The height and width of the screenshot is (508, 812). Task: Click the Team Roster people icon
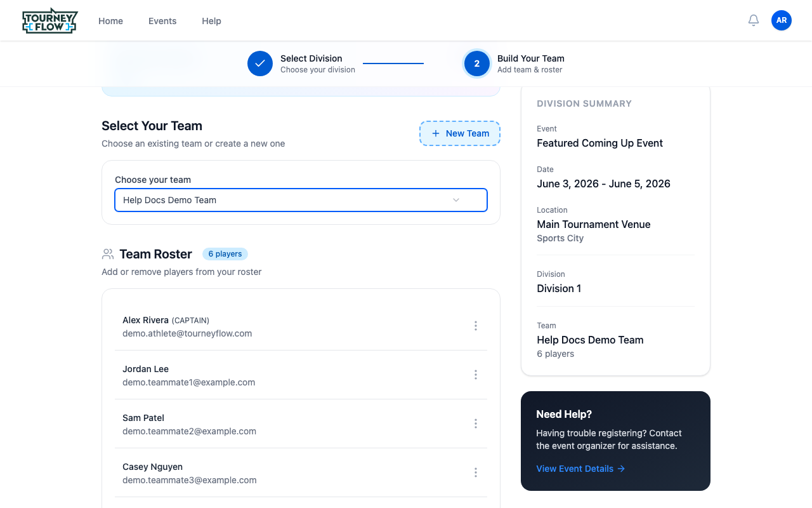point(108,254)
